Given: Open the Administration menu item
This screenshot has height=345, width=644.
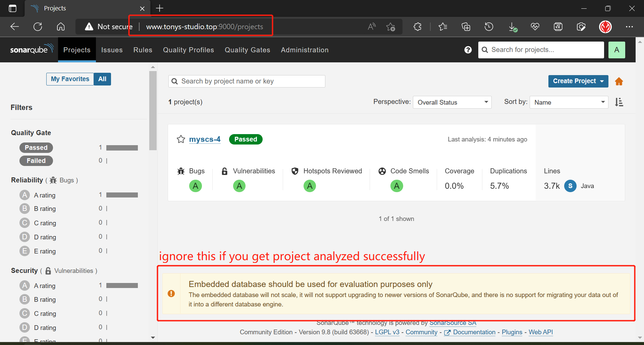Looking at the screenshot, I should click(x=305, y=50).
